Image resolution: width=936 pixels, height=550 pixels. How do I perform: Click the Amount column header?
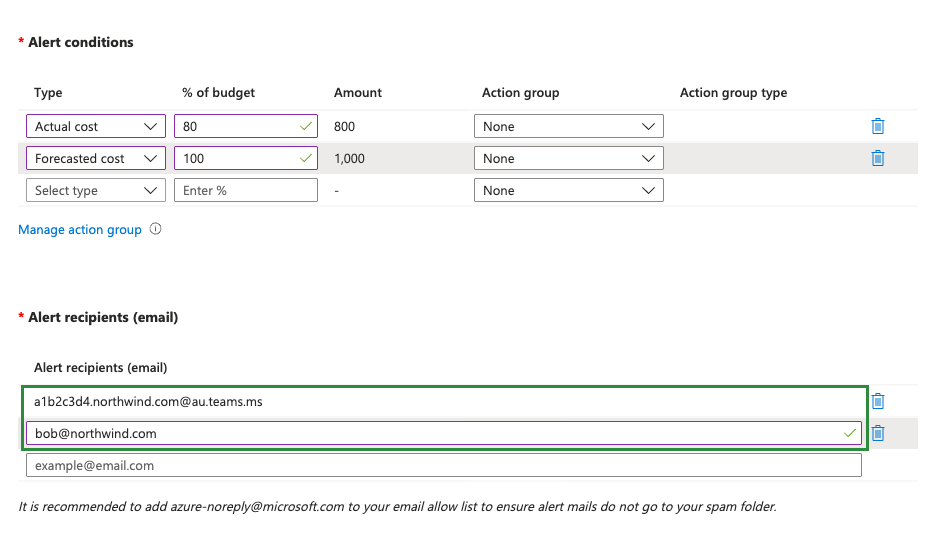point(358,93)
